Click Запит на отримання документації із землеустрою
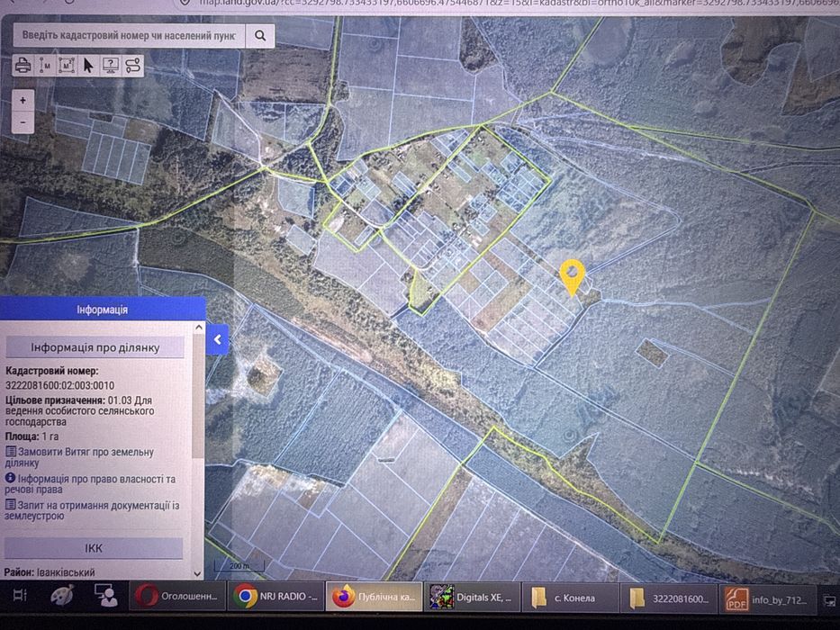Viewport: 840px width, 630px height. click(x=92, y=510)
